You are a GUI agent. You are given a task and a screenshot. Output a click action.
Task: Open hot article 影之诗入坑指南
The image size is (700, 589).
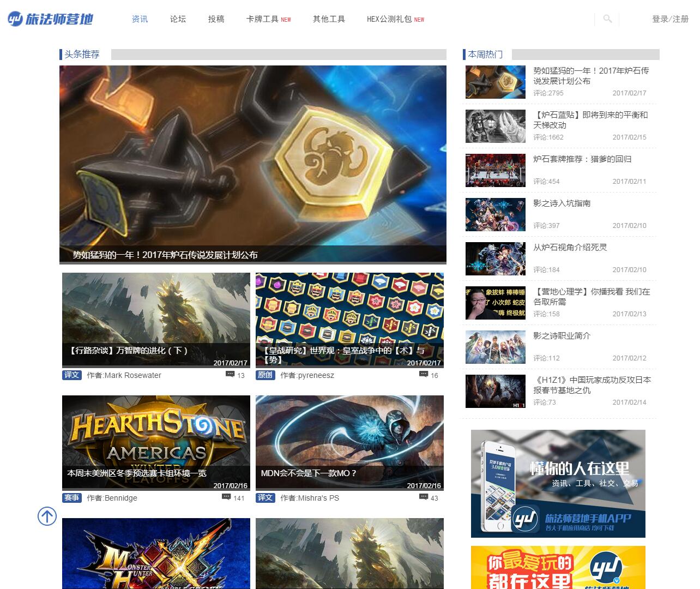click(x=562, y=203)
